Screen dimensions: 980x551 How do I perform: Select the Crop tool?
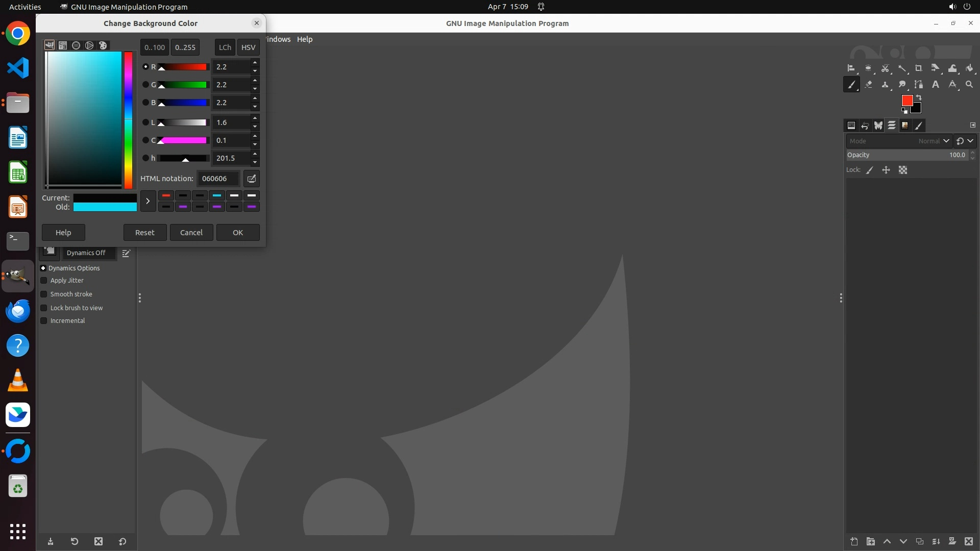pyautogui.click(x=918, y=68)
